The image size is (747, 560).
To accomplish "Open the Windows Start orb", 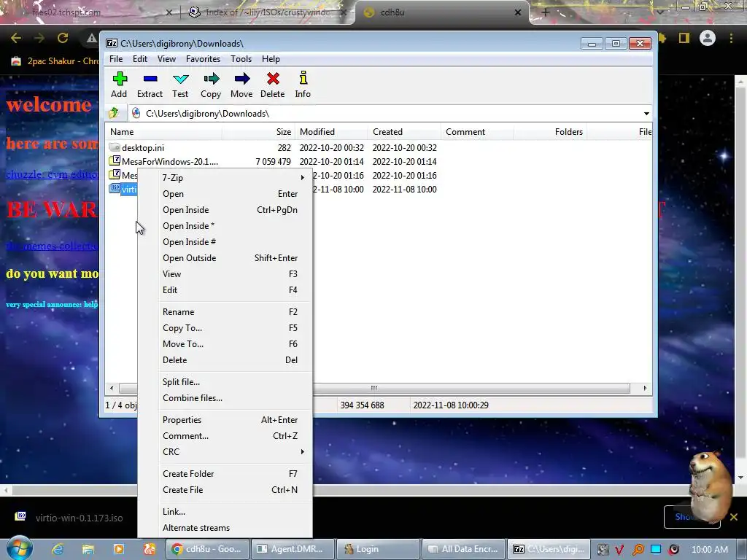I will pyautogui.click(x=20, y=548).
